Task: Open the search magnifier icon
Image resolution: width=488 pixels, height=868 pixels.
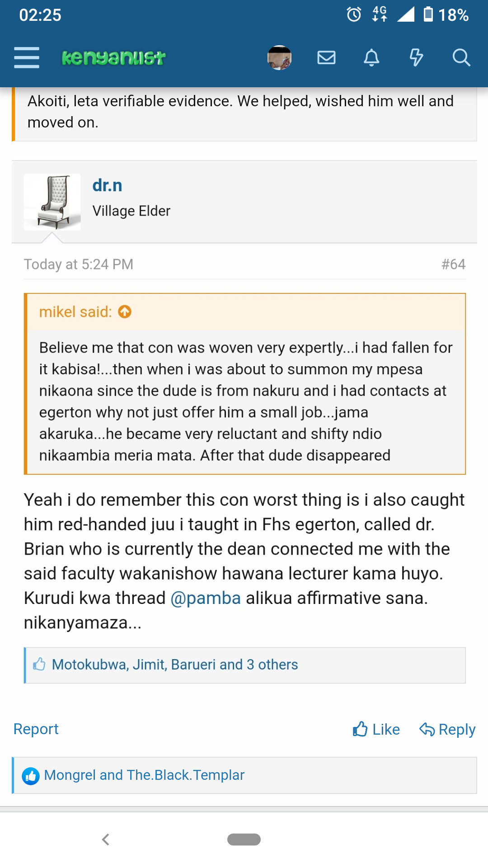Action: [x=461, y=58]
